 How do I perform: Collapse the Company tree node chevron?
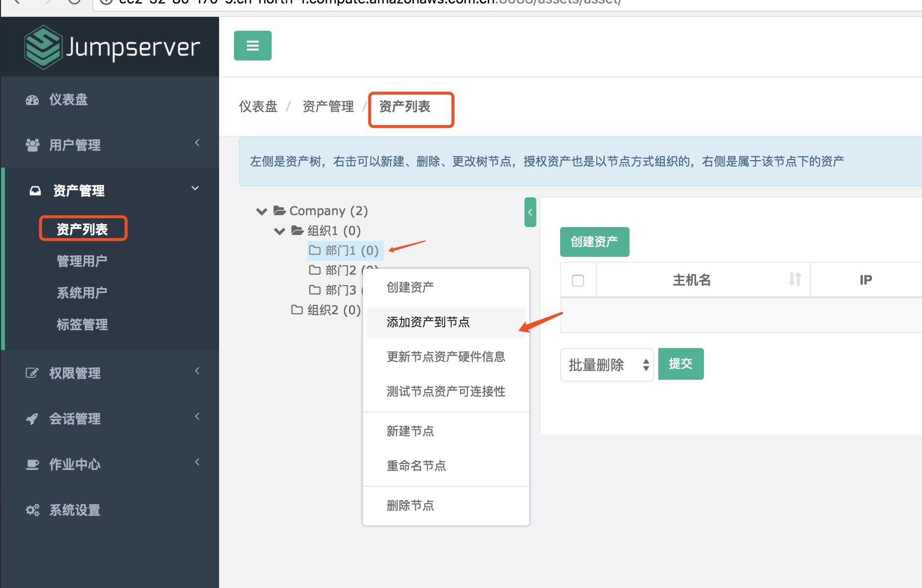tap(262, 212)
